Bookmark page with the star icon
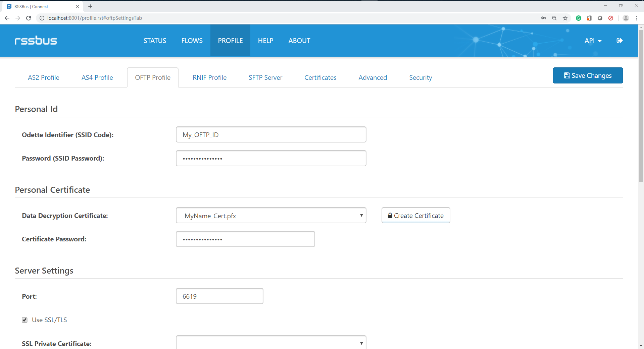This screenshot has height=349, width=644. coord(565,18)
